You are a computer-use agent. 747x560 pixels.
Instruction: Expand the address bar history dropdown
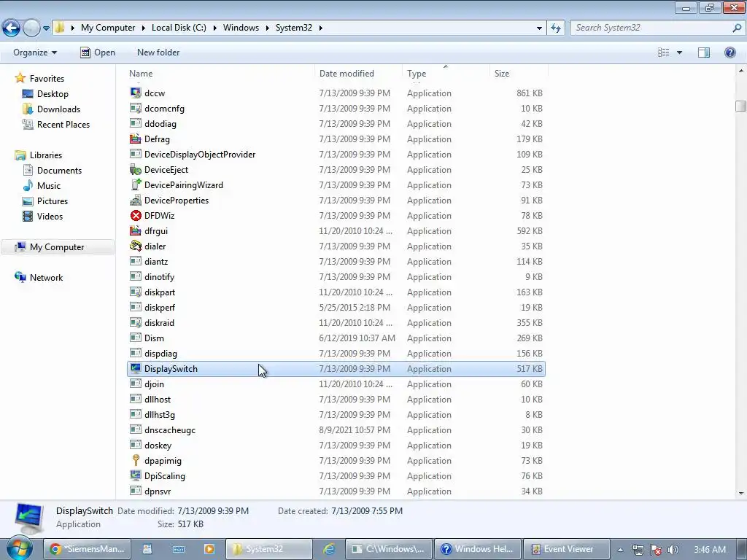(539, 28)
